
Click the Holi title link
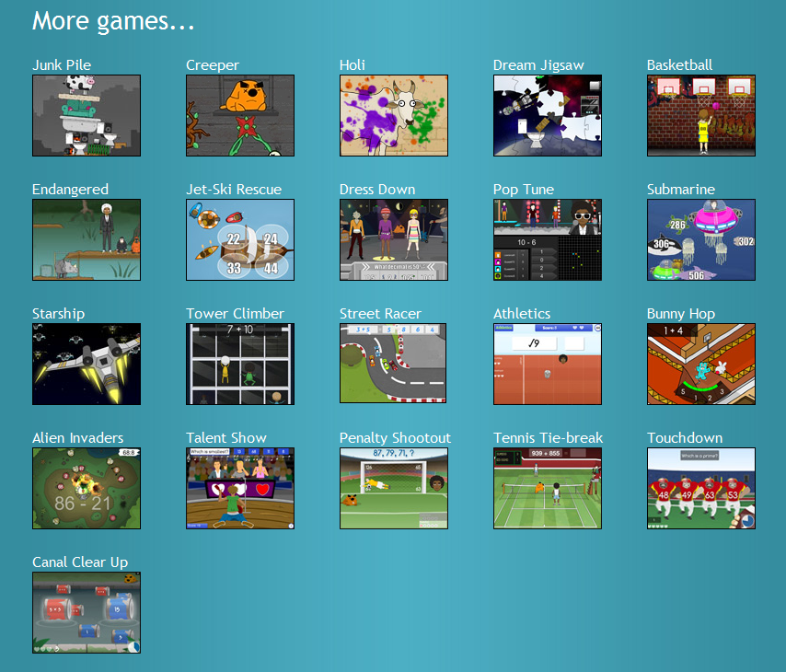click(x=353, y=65)
